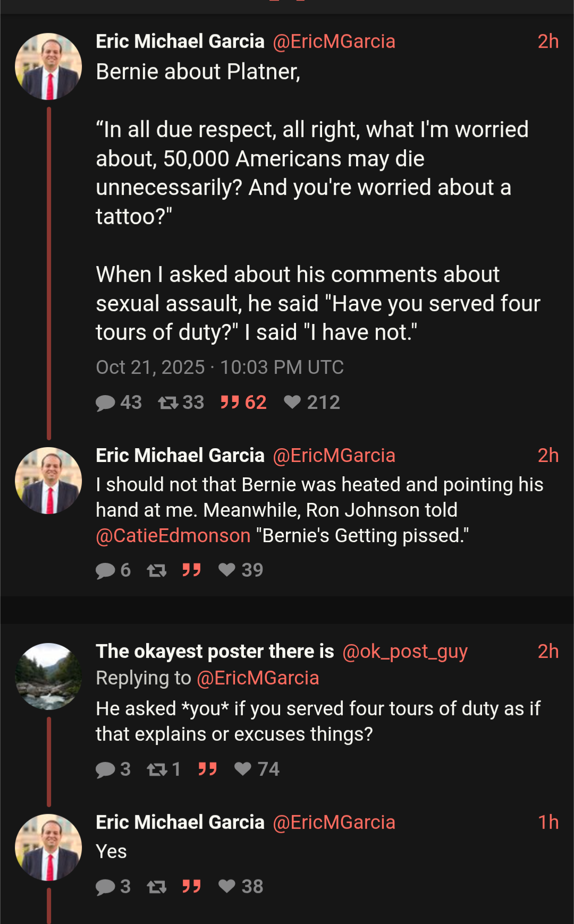Open the Oct 21, 2025 timestamp
574x924 pixels.
tap(220, 367)
